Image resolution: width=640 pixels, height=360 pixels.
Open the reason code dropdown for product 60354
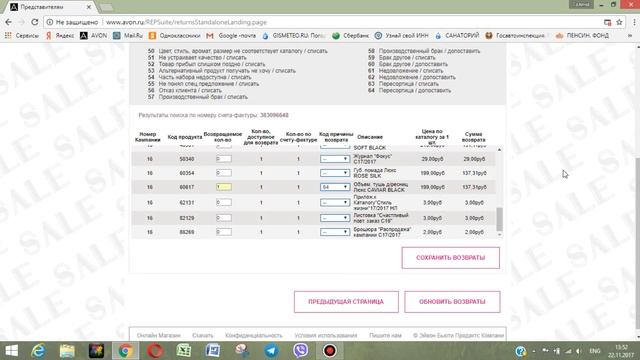pyautogui.click(x=335, y=173)
